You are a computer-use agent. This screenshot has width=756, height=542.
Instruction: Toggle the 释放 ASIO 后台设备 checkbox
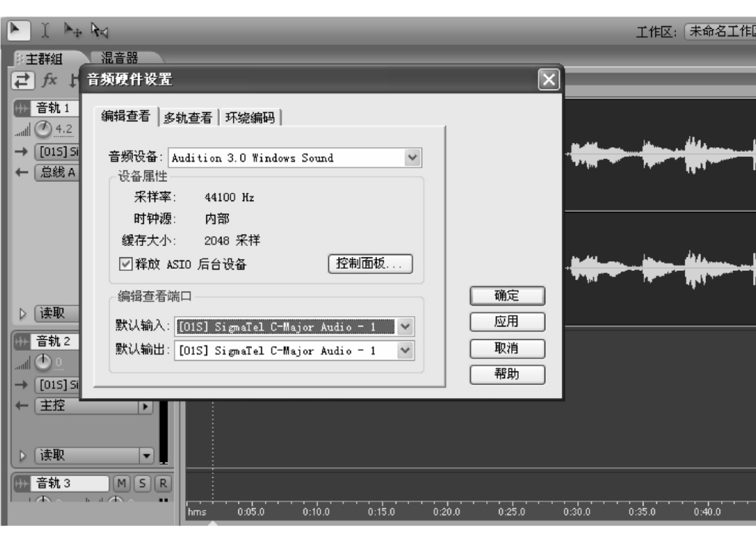pyautogui.click(x=125, y=263)
